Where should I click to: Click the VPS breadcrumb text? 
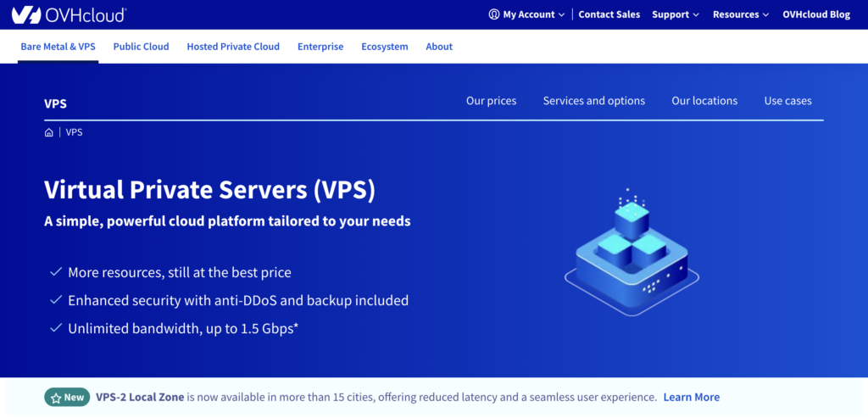(x=75, y=133)
